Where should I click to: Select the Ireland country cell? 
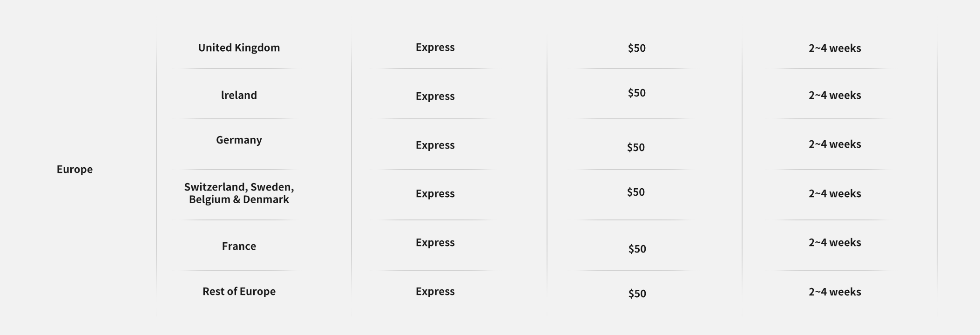239,95
